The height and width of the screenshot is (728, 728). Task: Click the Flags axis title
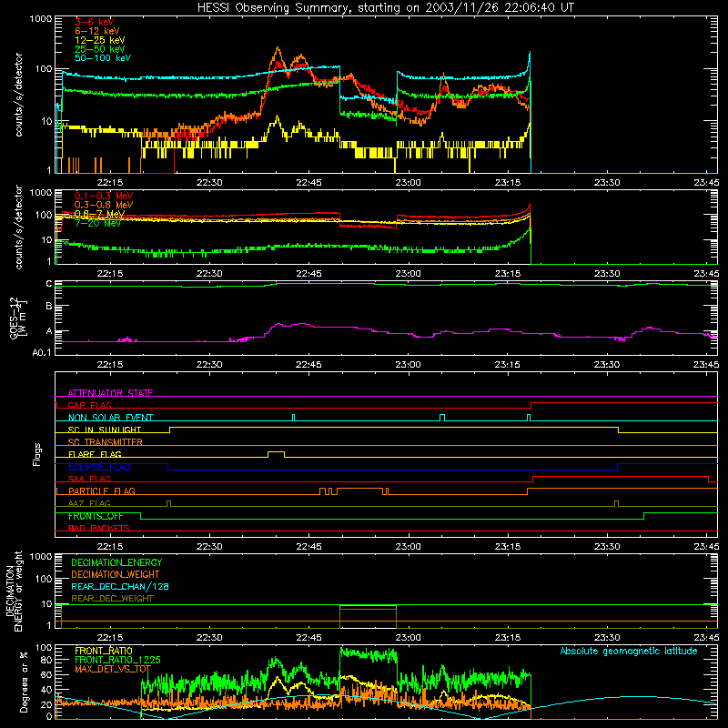pos(37,454)
